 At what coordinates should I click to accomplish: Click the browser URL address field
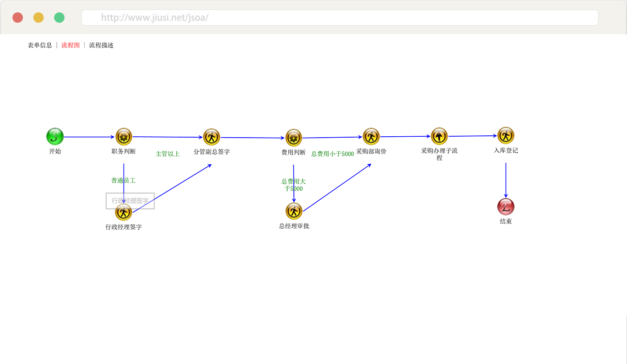tap(340, 18)
